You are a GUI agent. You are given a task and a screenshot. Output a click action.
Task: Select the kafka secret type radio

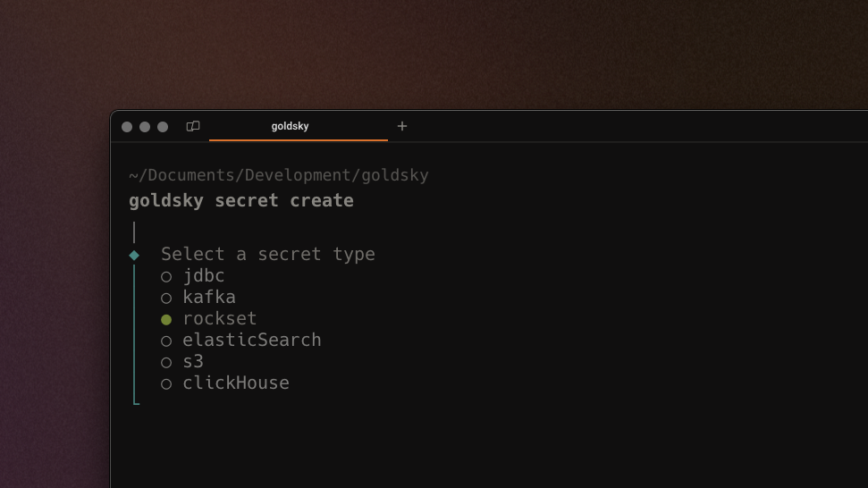pyautogui.click(x=166, y=299)
